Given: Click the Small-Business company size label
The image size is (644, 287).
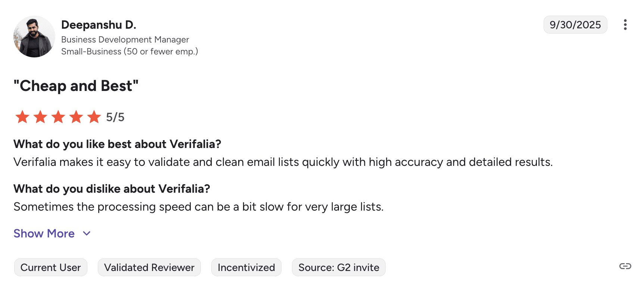Looking at the screenshot, I should (x=129, y=51).
